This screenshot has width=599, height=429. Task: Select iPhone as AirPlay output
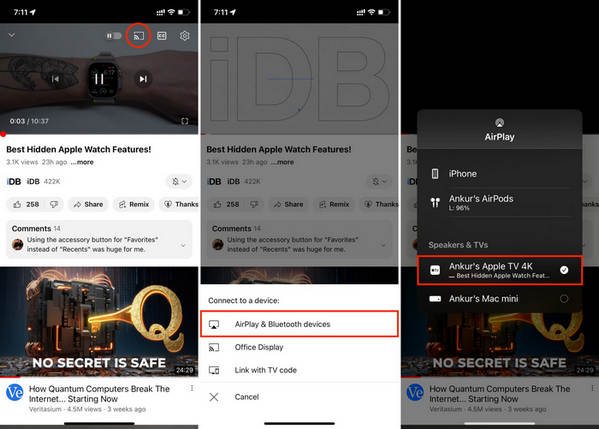pos(500,174)
